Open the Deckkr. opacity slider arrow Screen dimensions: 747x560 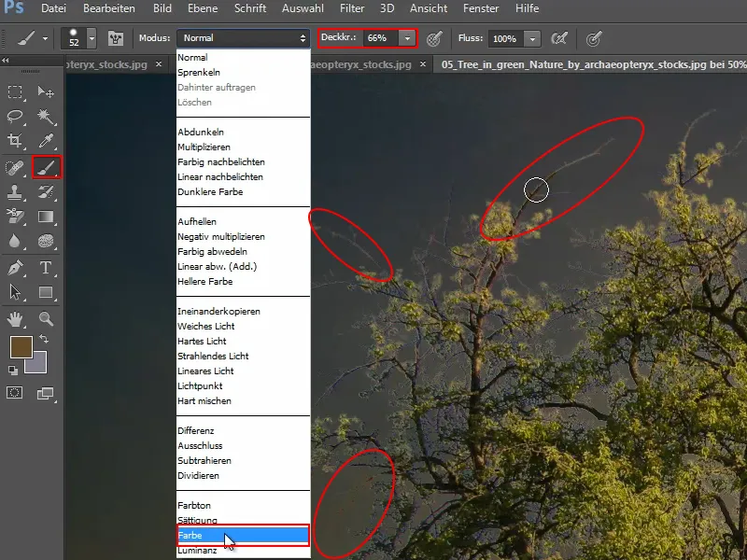click(x=407, y=38)
